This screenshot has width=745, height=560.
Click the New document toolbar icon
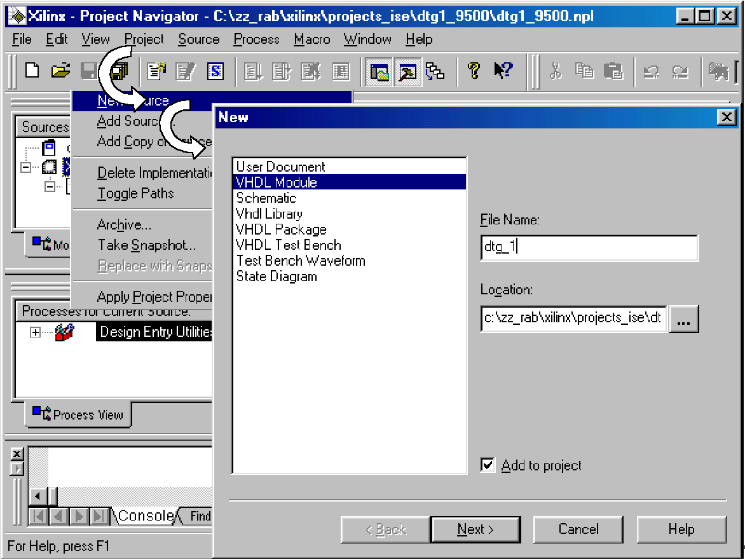point(32,71)
